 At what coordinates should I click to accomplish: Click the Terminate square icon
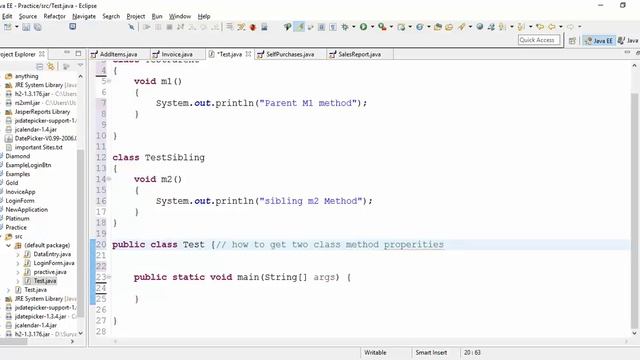coord(169,27)
